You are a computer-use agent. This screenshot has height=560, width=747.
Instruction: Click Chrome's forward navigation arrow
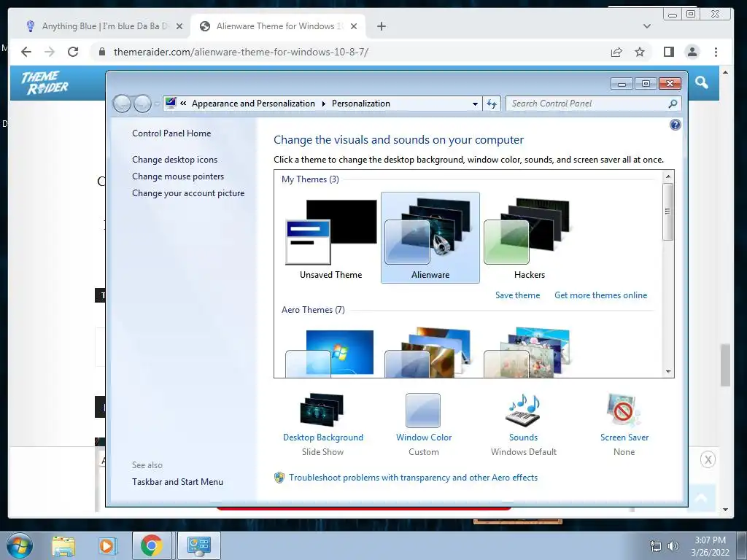50,52
